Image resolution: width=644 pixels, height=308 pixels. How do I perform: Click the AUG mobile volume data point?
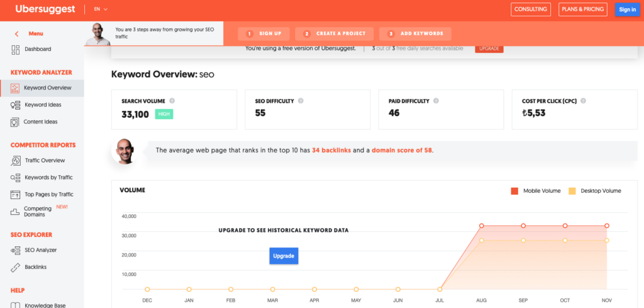click(x=482, y=225)
